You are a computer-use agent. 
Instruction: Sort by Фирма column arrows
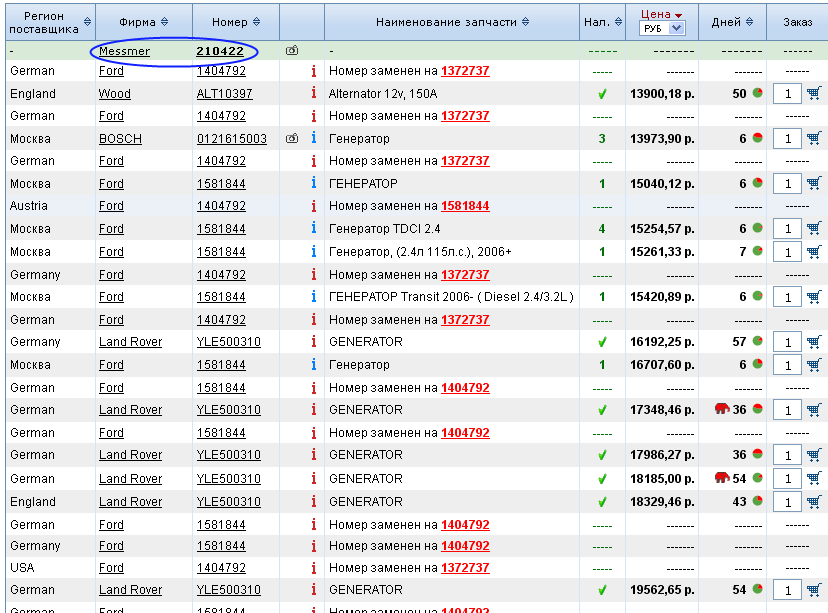coord(164,22)
